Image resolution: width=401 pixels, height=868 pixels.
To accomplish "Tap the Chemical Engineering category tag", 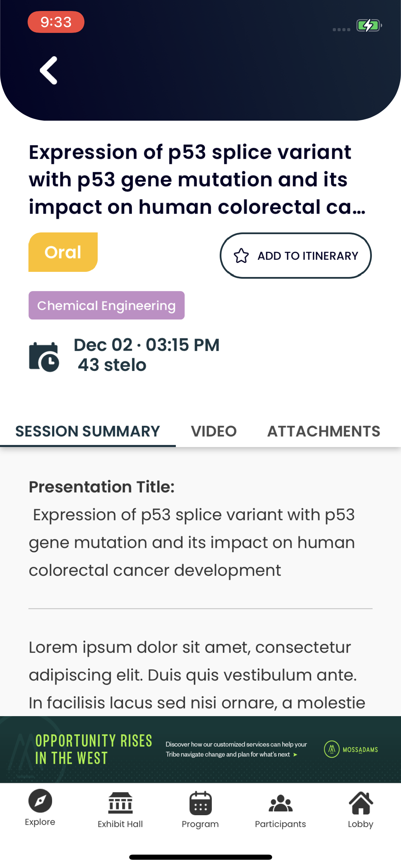I will (x=107, y=305).
